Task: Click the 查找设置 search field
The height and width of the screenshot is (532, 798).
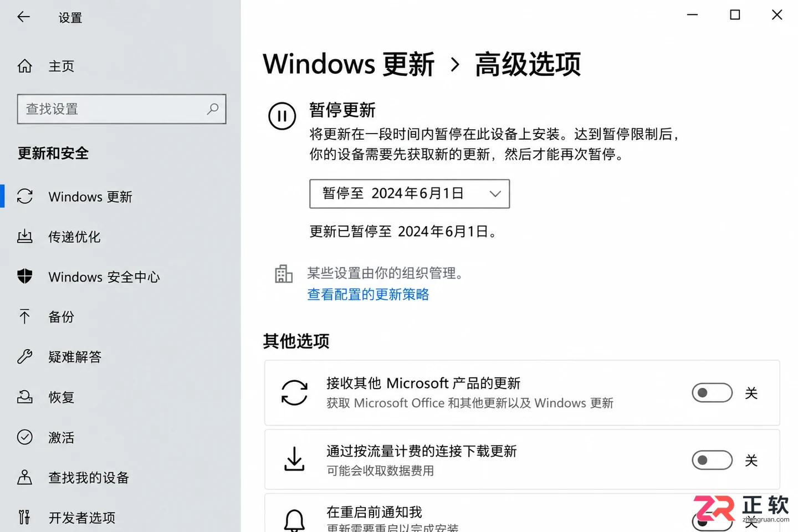Action: 121,109
